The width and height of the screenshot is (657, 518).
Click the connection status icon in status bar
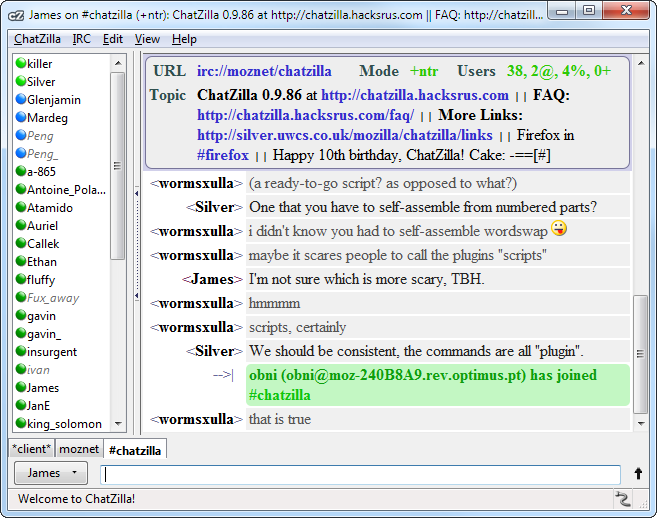click(x=623, y=499)
